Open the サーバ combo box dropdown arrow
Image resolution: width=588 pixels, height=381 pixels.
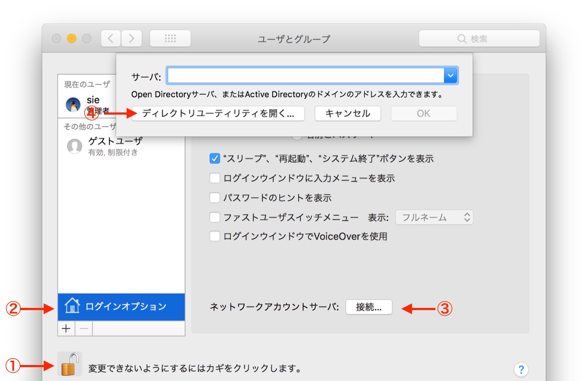coord(451,76)
